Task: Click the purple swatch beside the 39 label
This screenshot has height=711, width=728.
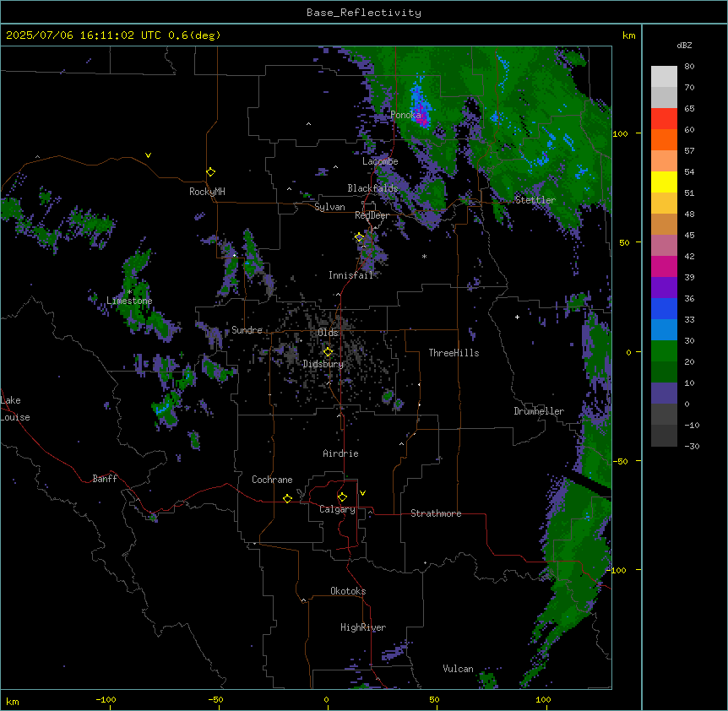Action: [664, 288]
